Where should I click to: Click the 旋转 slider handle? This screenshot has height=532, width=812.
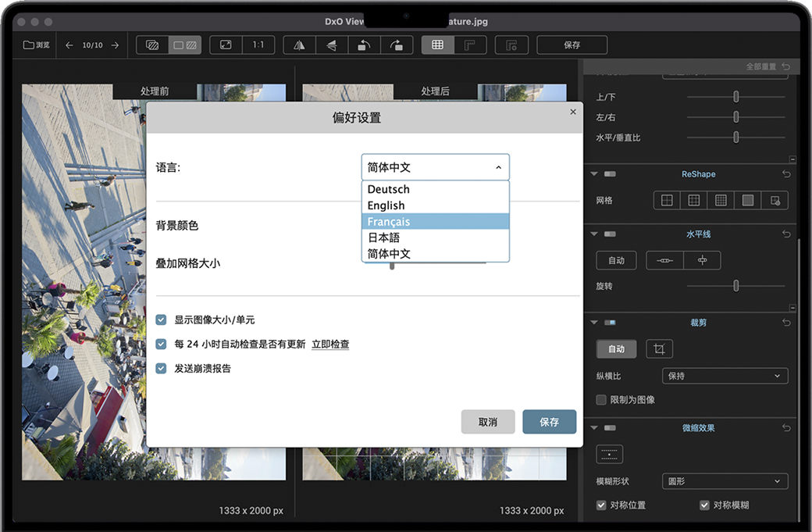click(x=735, y=286)
